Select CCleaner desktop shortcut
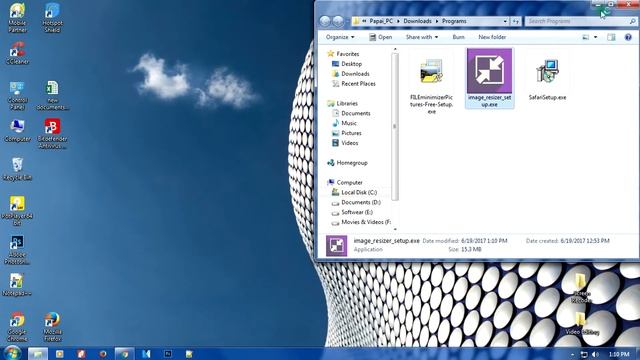The width and height of the screenshot is (640, 360). (17, 53)
